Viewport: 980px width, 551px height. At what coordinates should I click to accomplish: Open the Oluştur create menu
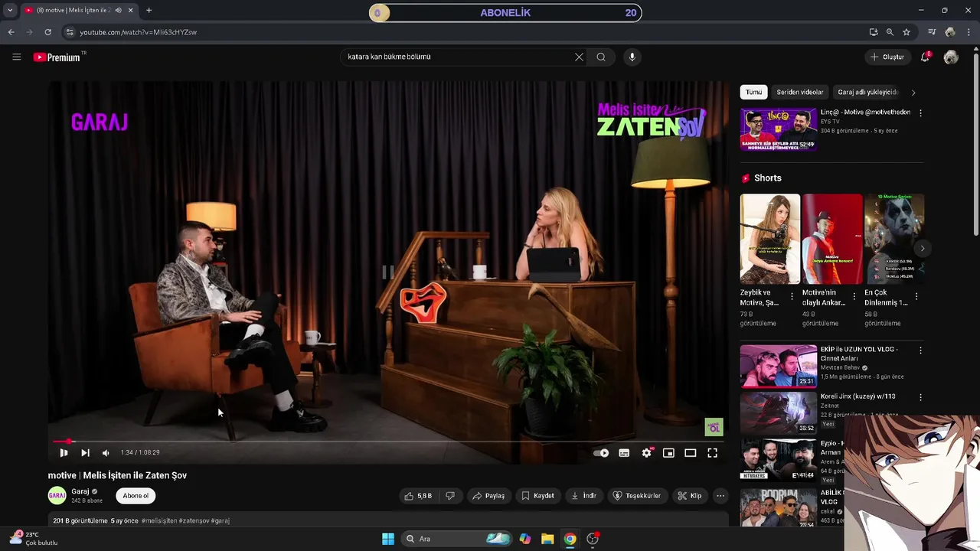pos(888,57)
